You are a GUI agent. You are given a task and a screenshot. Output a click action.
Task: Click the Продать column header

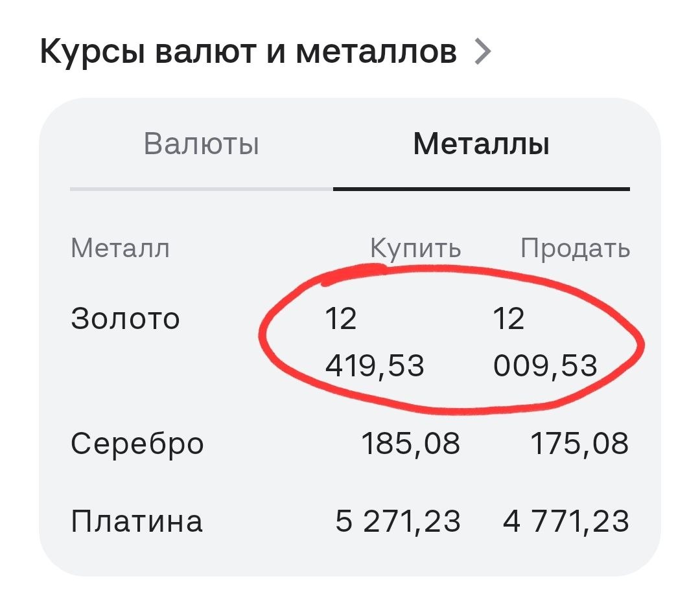[576, 248]
